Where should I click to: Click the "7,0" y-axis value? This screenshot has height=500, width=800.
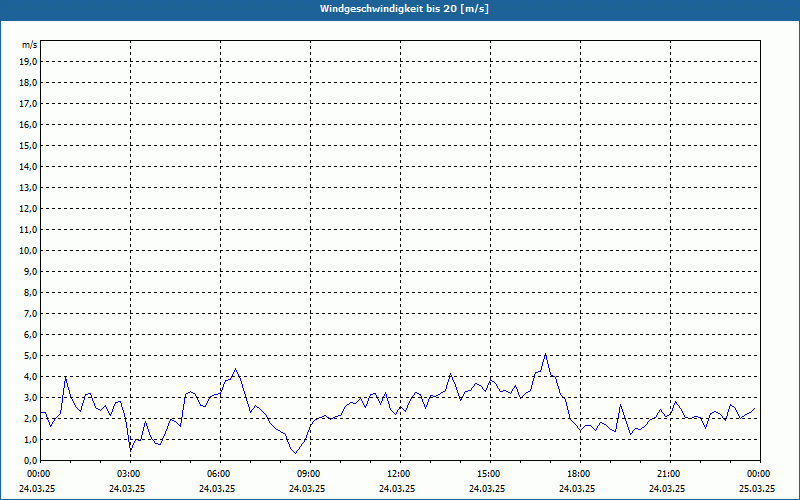[x=30, y=313]
